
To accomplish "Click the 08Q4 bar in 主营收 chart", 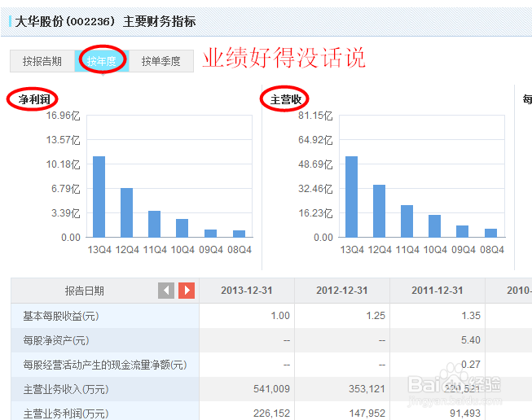I will pyautogui.click(x=490, y=233).
